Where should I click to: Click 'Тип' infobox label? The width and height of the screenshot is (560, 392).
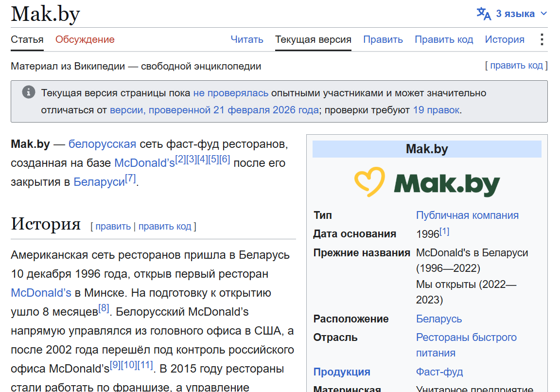click(x=323, y=215)
